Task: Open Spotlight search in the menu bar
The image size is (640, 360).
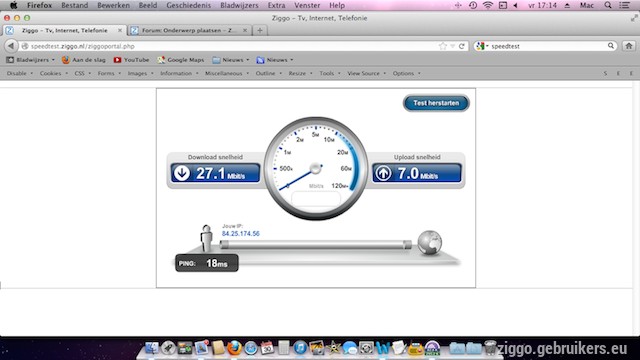Action: tap(608, 5)
